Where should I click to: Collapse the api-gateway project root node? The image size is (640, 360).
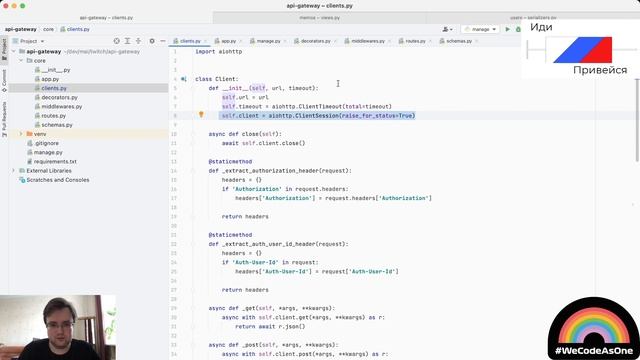[14, 51]
